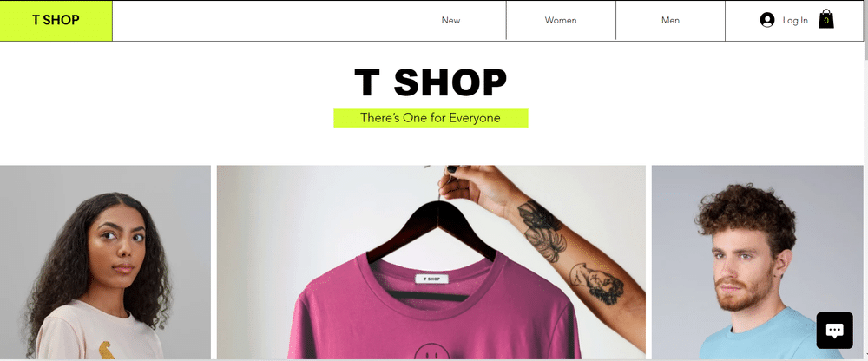Open the New menu item
The image size is (868, 361).
pyautogui.click(x=450, y=21)
